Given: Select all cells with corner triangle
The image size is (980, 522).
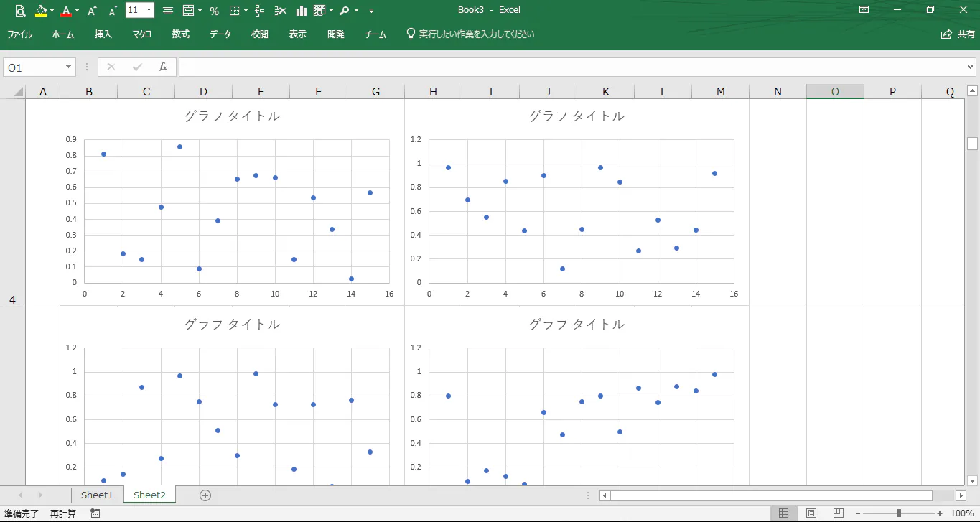Looking at the screenshot, I should 18,92.
